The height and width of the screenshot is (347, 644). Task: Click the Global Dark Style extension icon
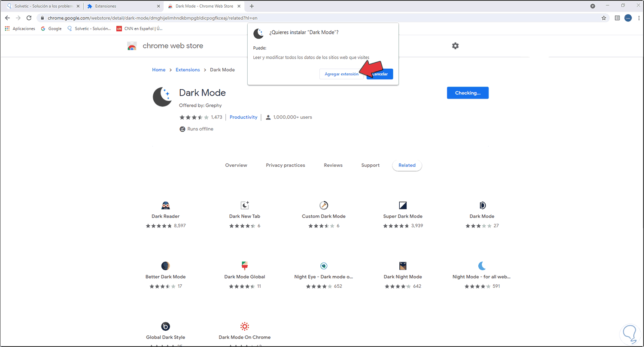166,326
